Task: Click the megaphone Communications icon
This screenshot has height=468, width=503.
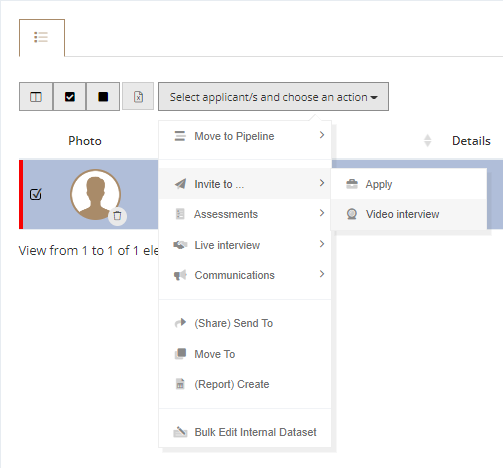Action: pyautogui.click(x=180, y=275)
